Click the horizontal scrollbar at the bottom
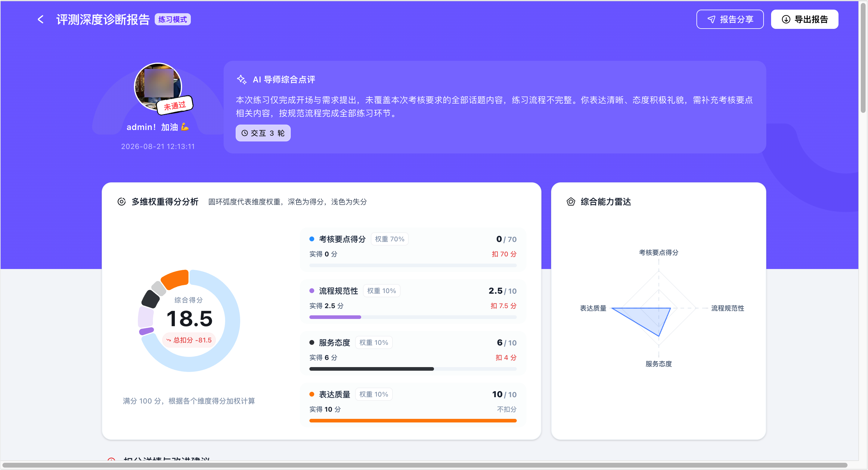The height and width of the screenshot is (470, 868). click(x=425, y=465)
